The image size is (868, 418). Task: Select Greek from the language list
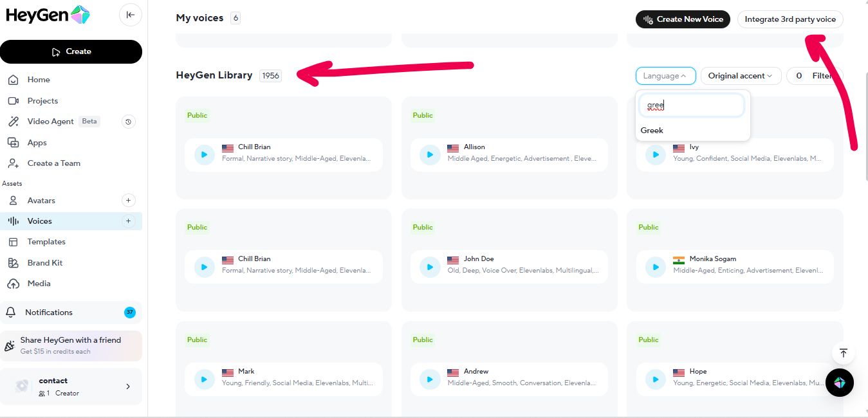click(x=652, y=131)
